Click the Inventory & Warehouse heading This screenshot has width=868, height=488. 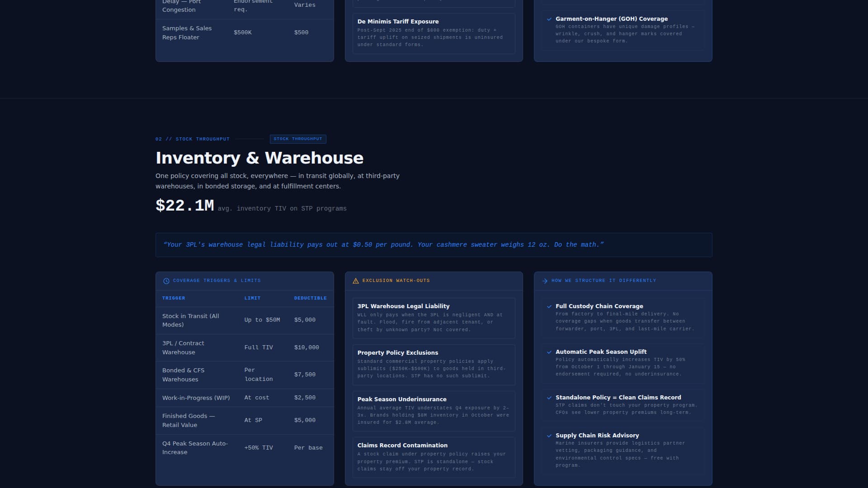[259, 158]
